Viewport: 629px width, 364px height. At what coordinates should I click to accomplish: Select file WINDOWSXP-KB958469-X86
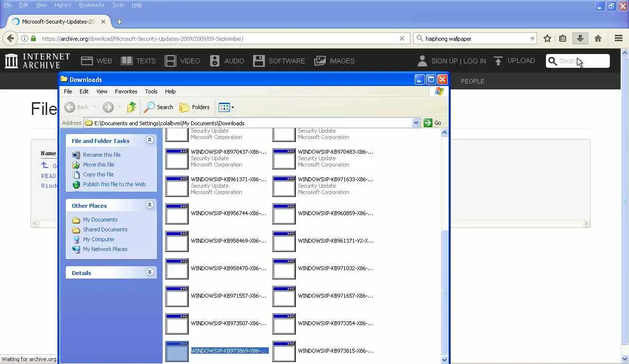pos(216,241)
